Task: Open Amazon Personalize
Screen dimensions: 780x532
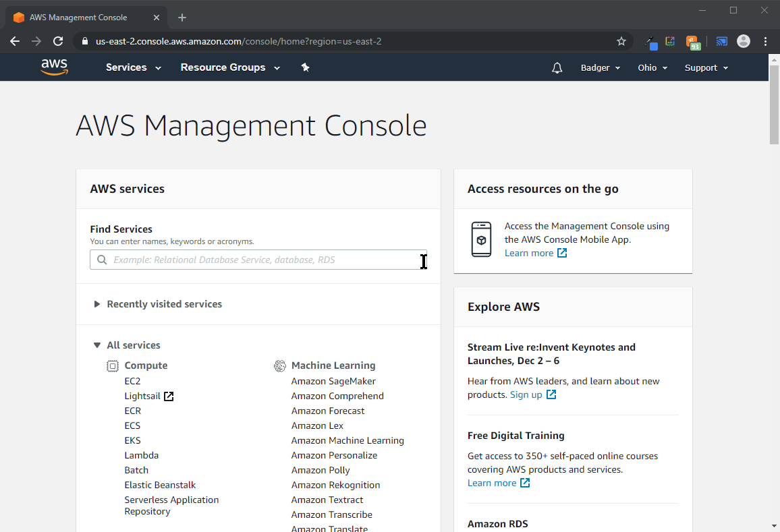Action: point(334,455)
